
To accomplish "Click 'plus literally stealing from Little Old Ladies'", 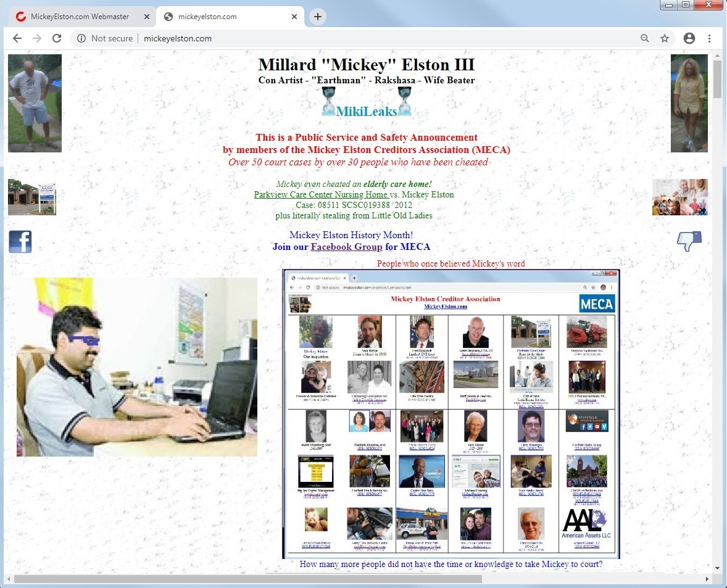I will pos(354,215).
